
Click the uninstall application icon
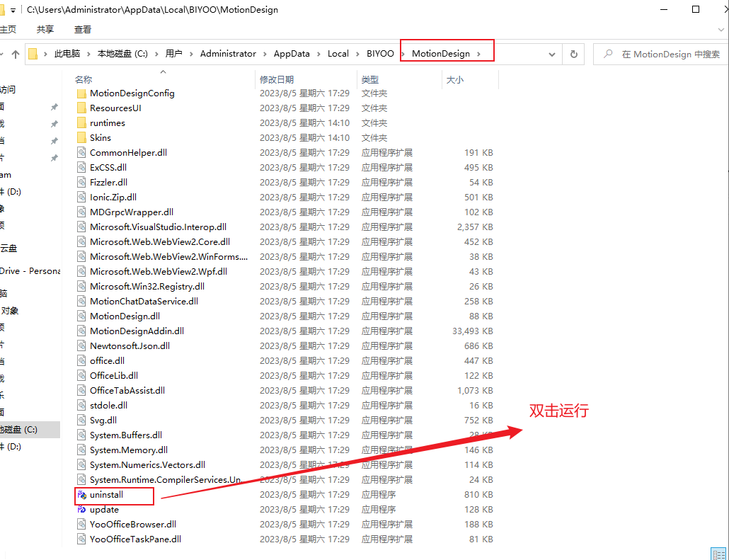click(x=81, y=495)
